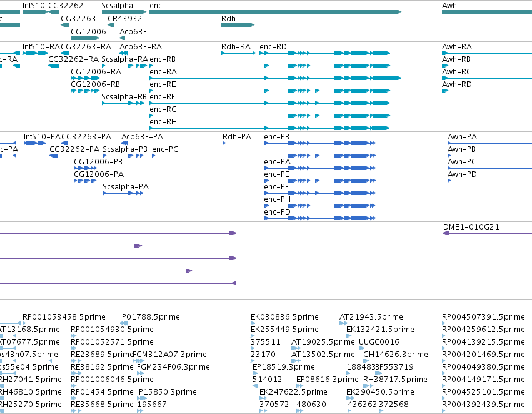The image size is (532, 414).
Task: Select the enc-PD protein label
Action: pyautogui.click(x=277, y=212)
